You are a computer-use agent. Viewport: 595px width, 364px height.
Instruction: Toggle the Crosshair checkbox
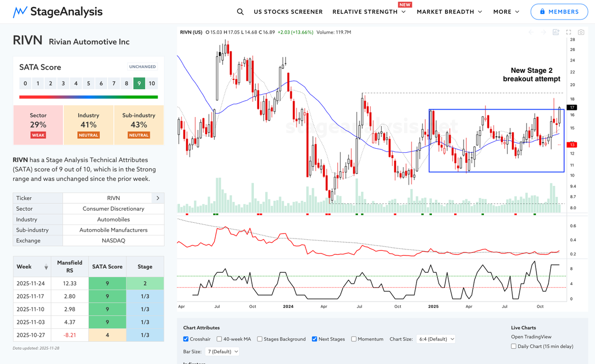(186, 339)
